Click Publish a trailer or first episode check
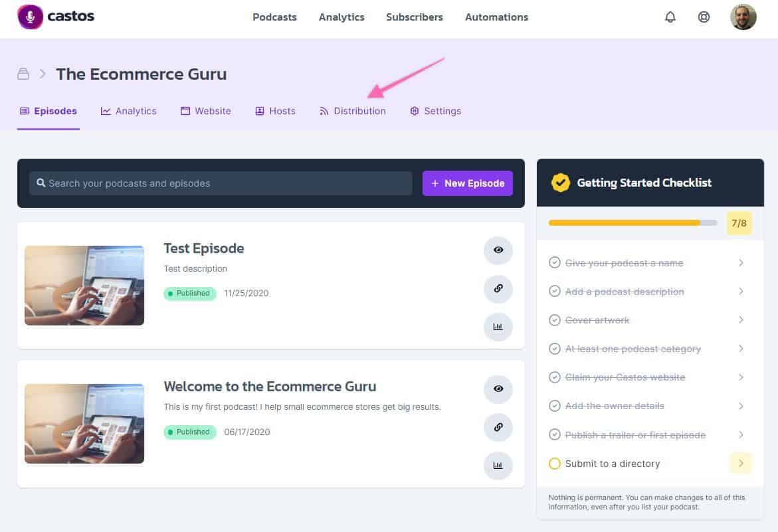 coord(554,435)
